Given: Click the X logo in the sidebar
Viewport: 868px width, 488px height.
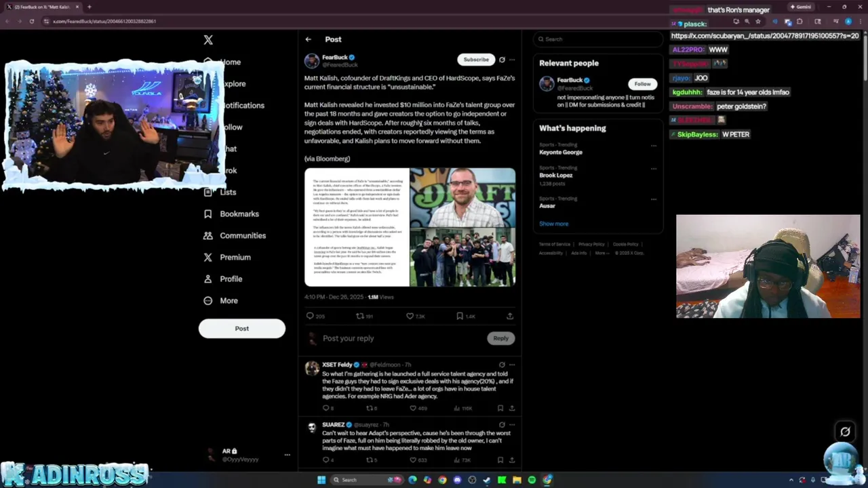Looking at the screenshot, I should coord(208,40).
